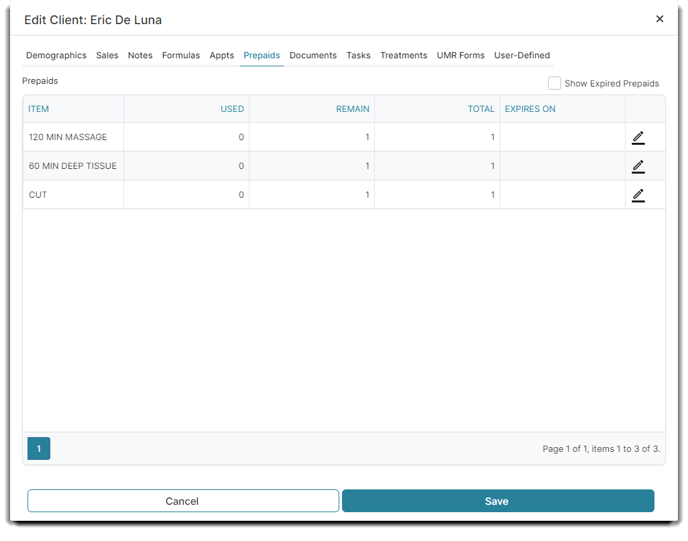
Task: Click the Cancel button
Action: [x=183, y=501]
